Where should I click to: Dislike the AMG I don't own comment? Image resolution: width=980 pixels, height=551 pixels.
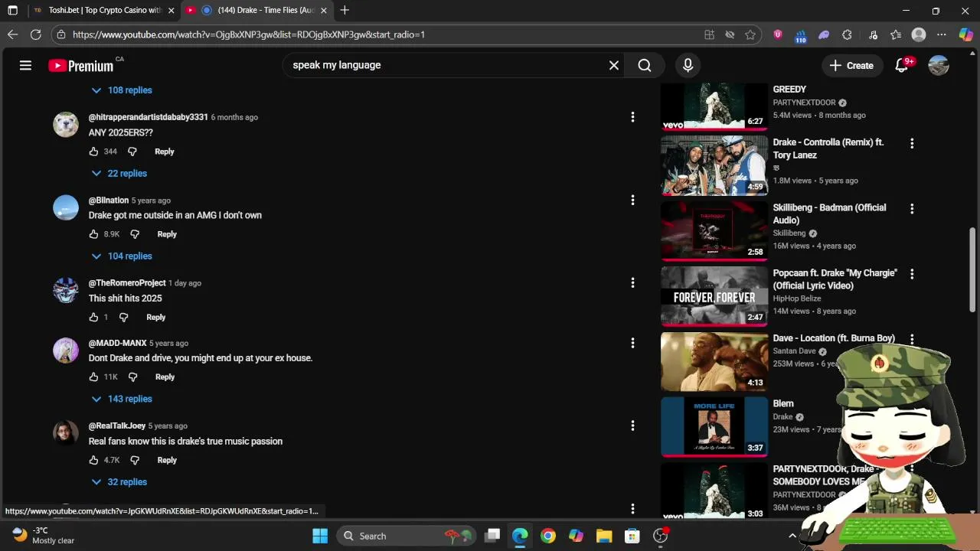click(135, 234)
